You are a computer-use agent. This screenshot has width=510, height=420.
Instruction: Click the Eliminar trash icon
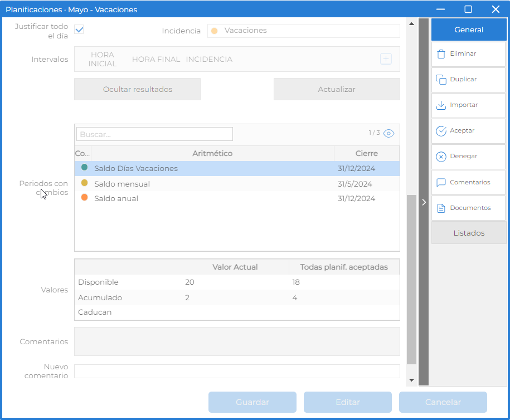click(x=441, y=54)
